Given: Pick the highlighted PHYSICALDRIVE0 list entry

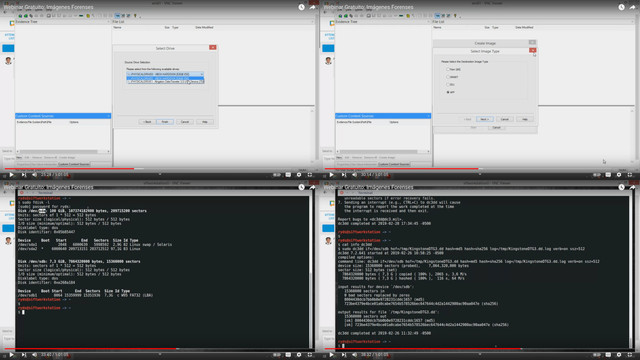Looking at the screenshot, I should (x=164, y=78).
